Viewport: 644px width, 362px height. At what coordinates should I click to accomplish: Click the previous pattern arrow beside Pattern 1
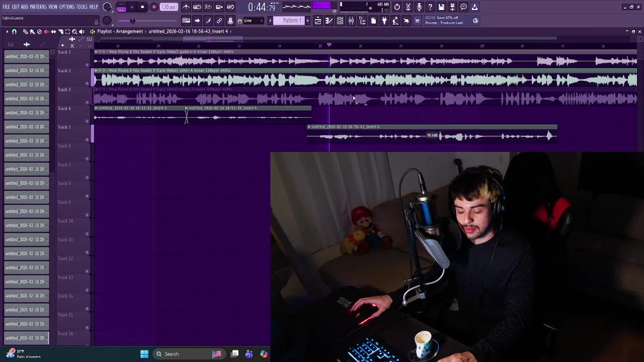270,21
